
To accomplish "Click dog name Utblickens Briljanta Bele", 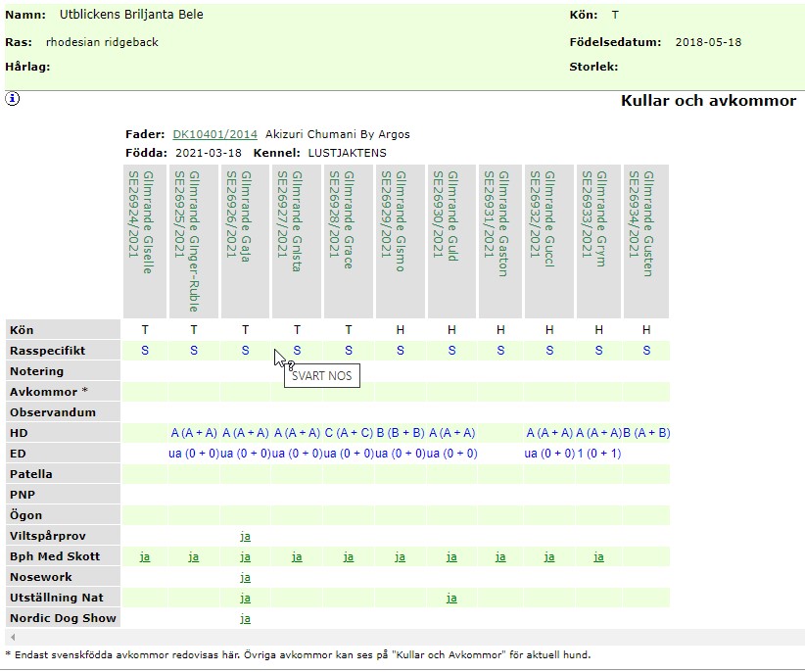I will click(131, 15).
